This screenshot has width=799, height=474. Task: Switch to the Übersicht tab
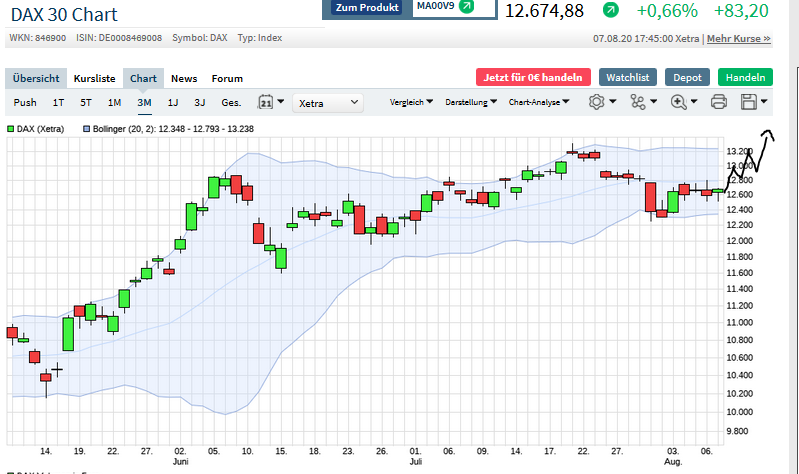pyautogui.click(x=36, y=78)
